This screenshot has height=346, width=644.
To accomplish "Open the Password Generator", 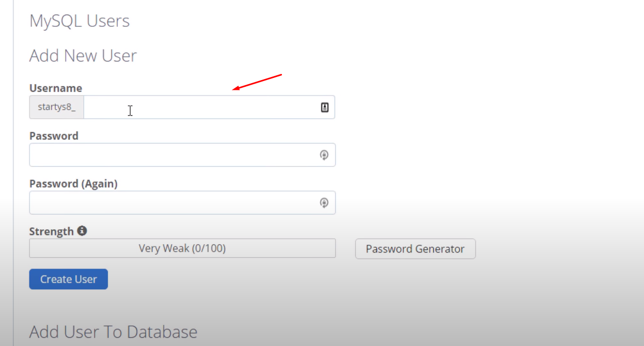I will coord(415,249).
